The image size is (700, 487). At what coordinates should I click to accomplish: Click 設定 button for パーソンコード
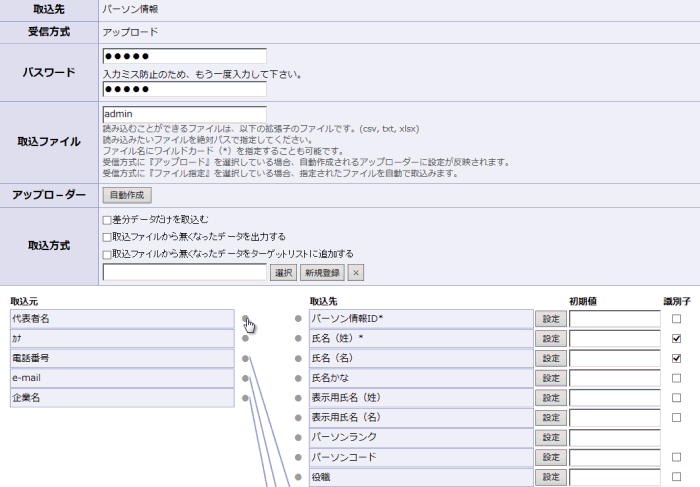click(x=551, y=458)
